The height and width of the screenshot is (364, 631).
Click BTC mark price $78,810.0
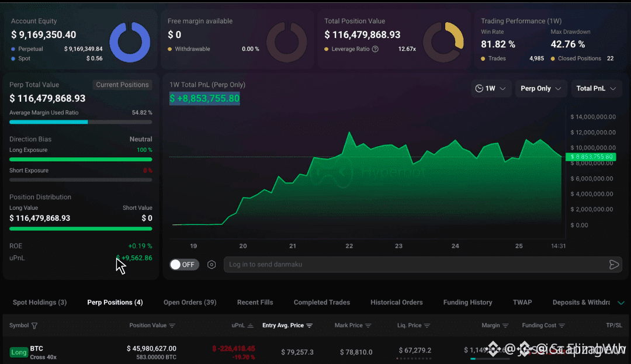click(356, 352)
